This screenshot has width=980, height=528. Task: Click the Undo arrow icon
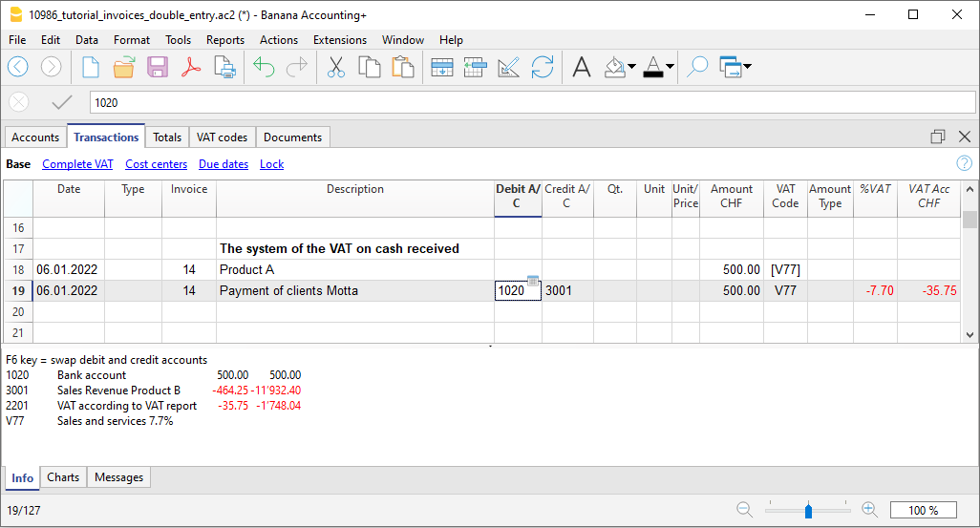[x=265, y=67]
